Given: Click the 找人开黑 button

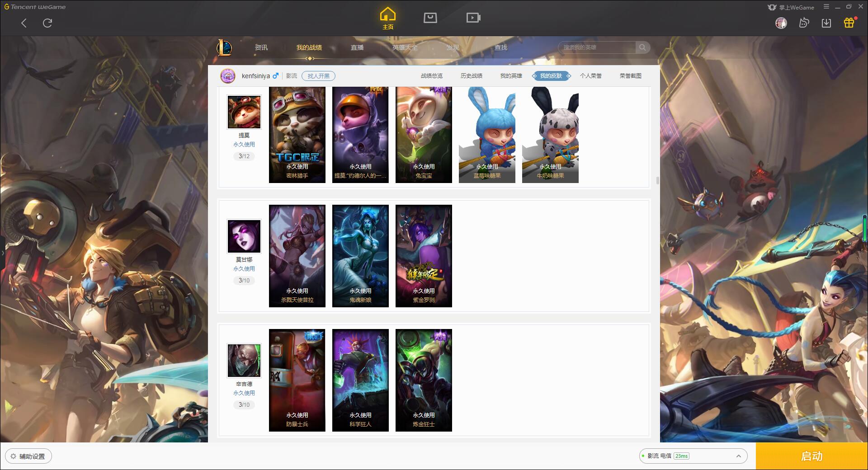Looking at the screenshot, I should 318,76.
